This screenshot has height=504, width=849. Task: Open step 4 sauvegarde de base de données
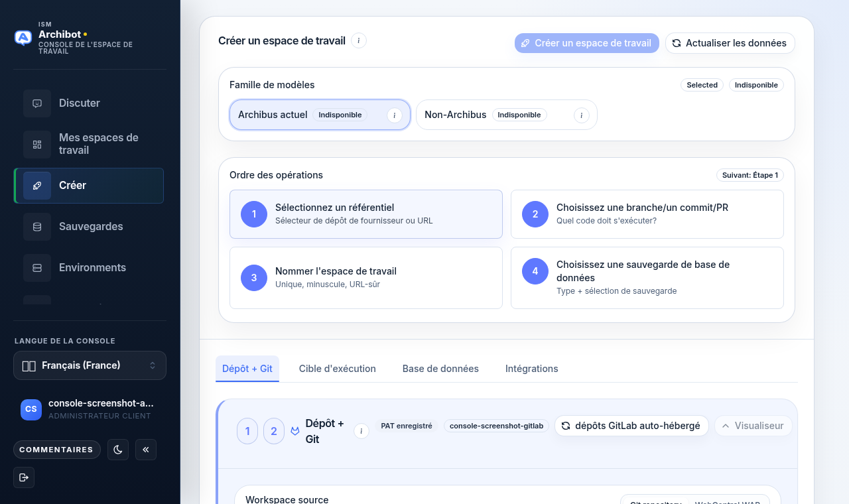(647, 278)
